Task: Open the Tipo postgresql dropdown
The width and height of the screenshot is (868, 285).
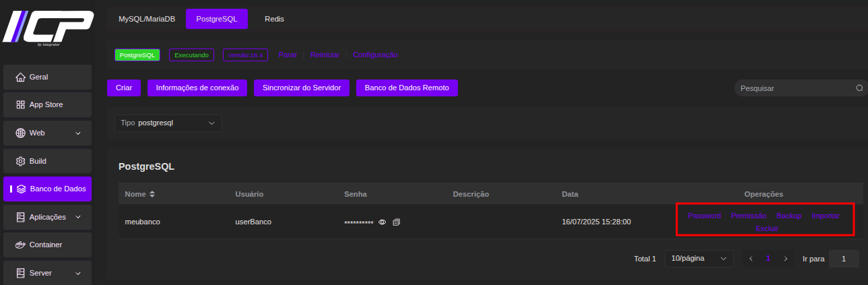Action: tap(168, 123)
